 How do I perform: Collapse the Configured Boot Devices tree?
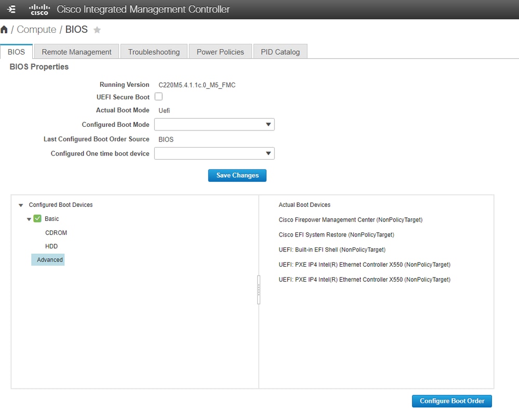(x=21, y=205)
